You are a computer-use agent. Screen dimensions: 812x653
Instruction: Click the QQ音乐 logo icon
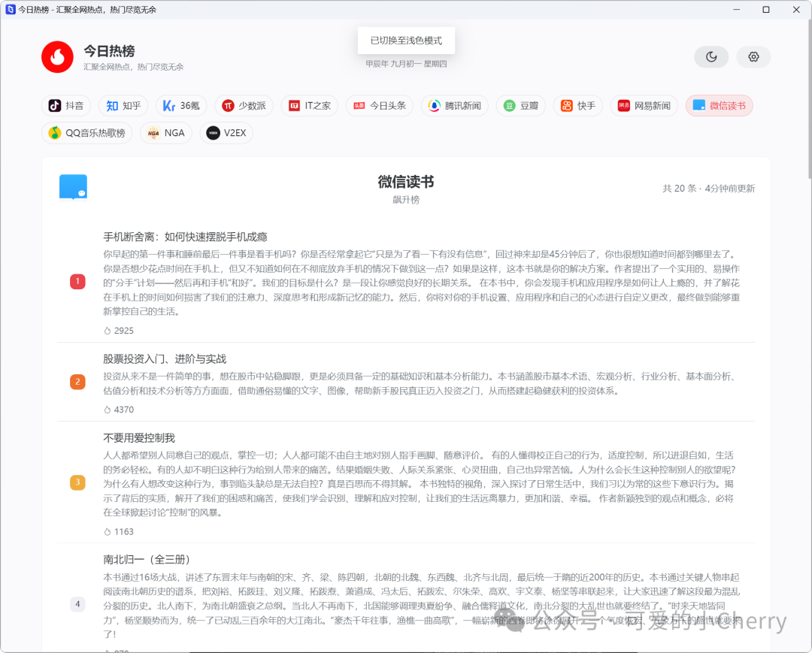[x=55, y=133]
